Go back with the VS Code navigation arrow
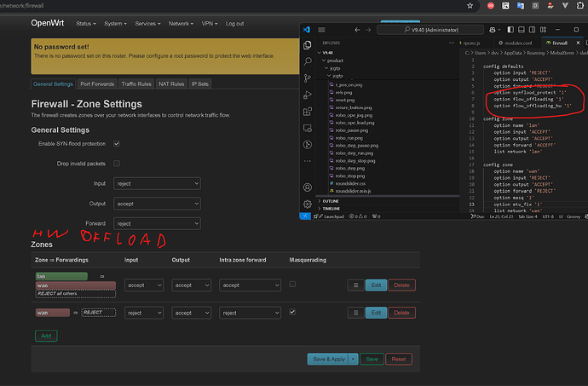Image resolution: width=588 pixels, height=386 pixels. [x=357, y=30]
